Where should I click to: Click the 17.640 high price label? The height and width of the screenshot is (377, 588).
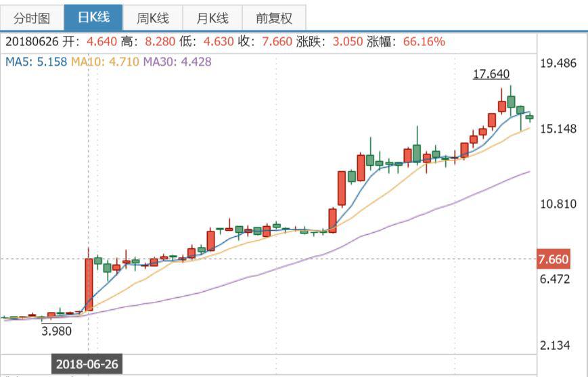tap(491, 74)
